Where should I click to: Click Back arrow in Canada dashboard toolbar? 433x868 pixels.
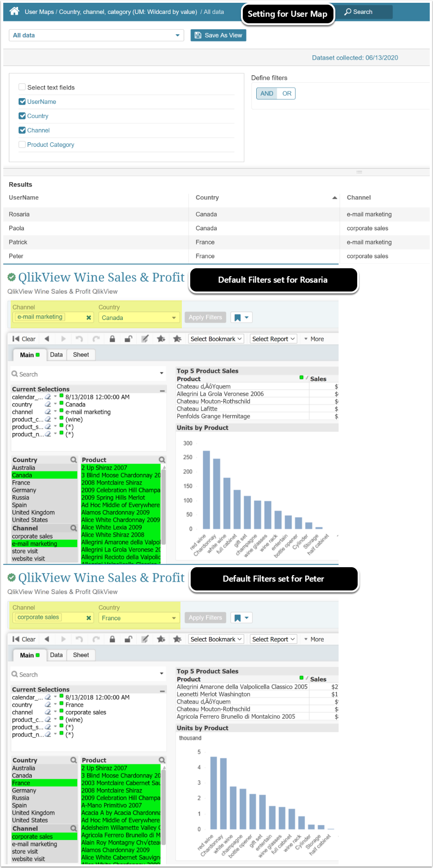click(x=47, y=339)
